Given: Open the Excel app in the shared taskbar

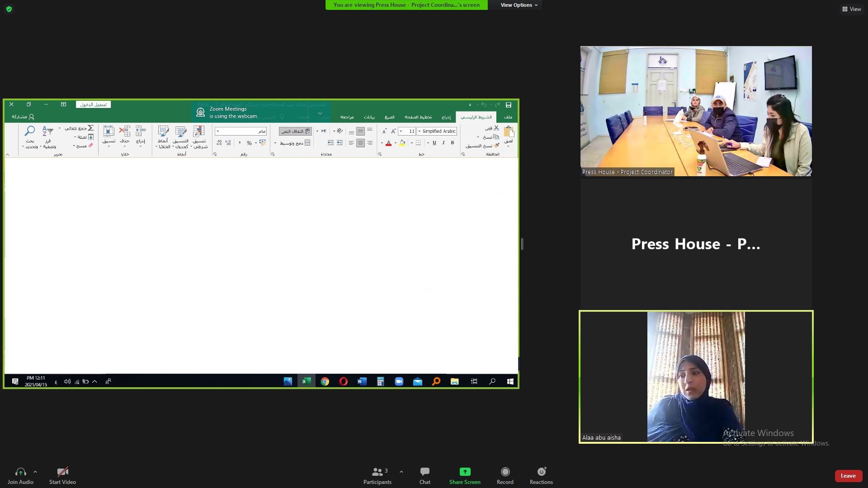Looking at the screenshot, I should pos(306,381).
